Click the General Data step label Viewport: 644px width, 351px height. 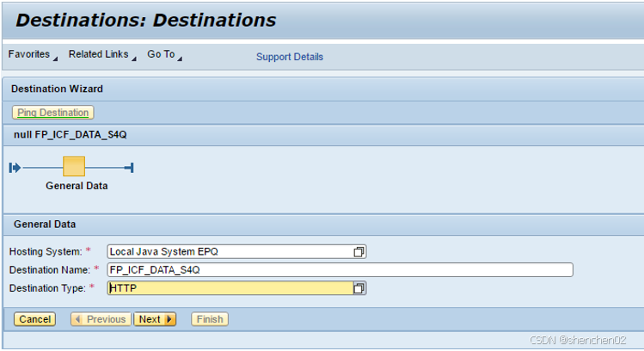click(77, 186)
